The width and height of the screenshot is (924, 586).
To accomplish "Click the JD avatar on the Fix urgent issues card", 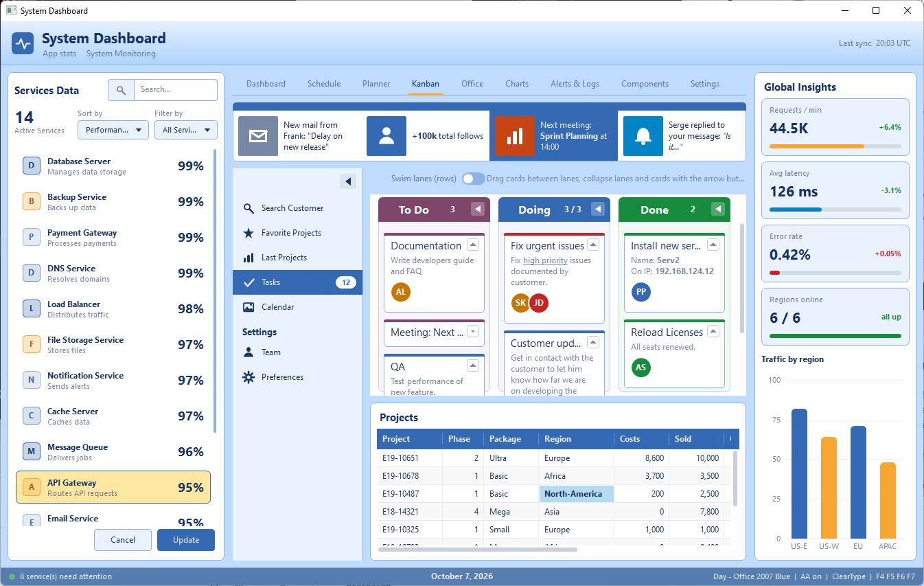I will (x=539, y=303).
